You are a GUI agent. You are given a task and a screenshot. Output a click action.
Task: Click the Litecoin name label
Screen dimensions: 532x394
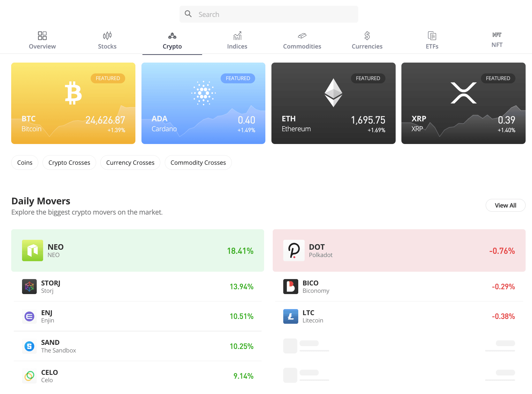click(313, 320)
